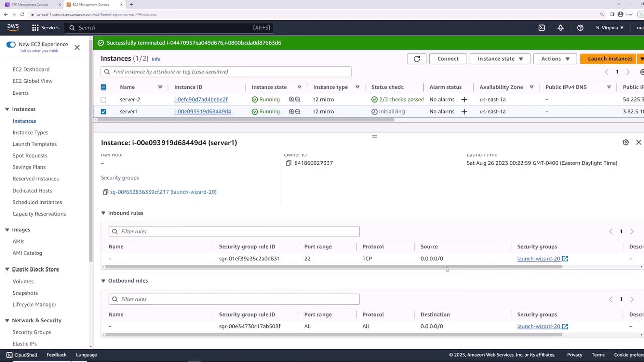Reload the page with browser refresh icon
This screenshot has height=362, width=644.
click(x=22, y=14)
